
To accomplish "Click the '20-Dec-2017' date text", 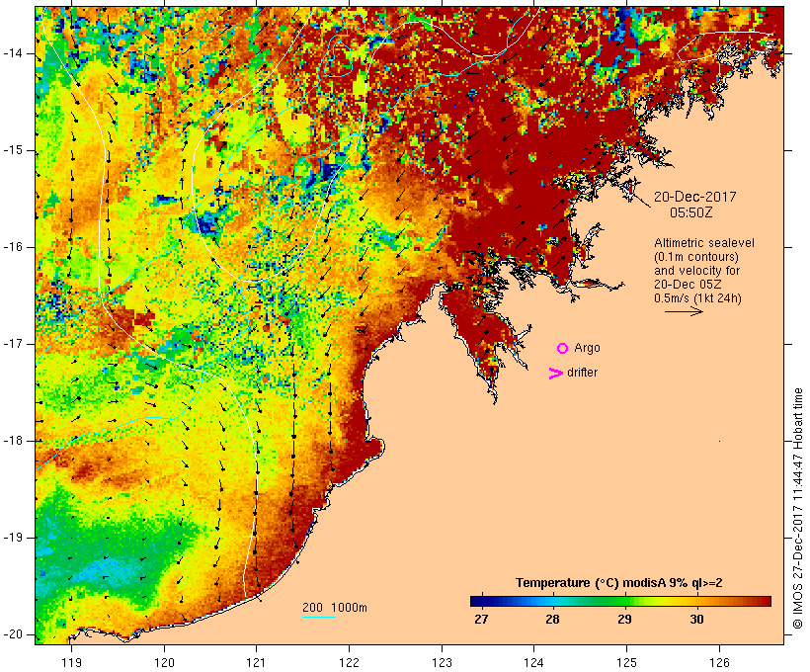I will [694, 197].
